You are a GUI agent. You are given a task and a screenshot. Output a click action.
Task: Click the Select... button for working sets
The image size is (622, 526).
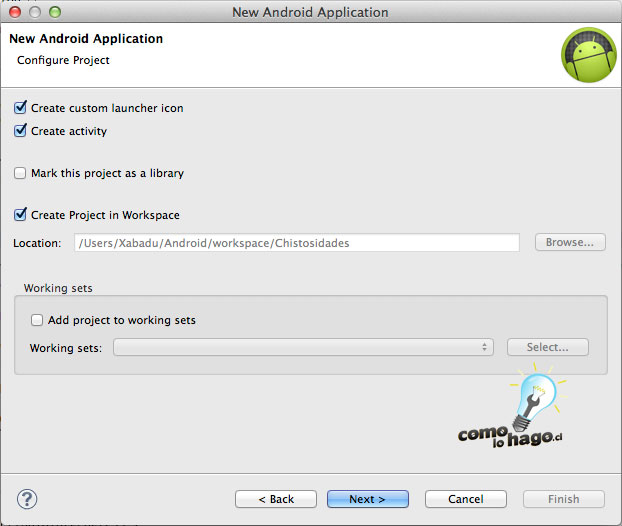coord(547,347)
